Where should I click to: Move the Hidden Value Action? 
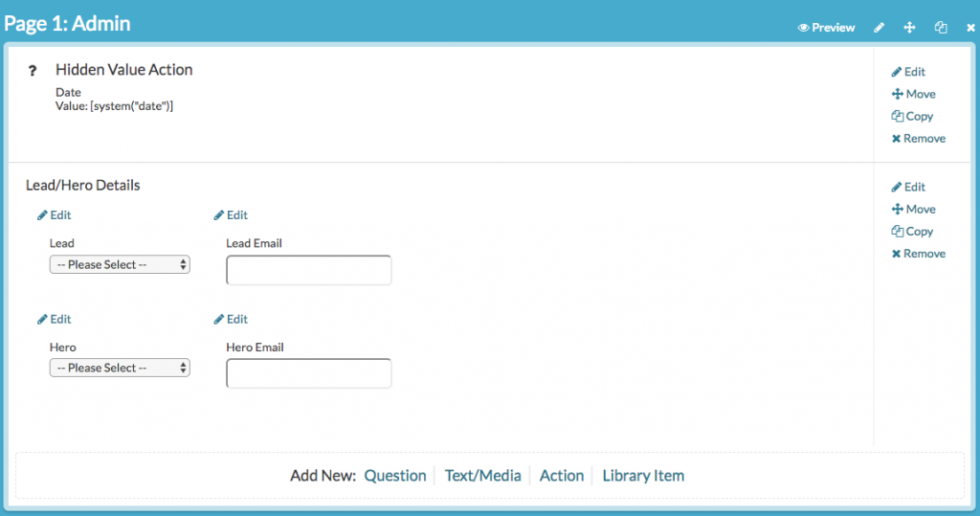(913, 94)
